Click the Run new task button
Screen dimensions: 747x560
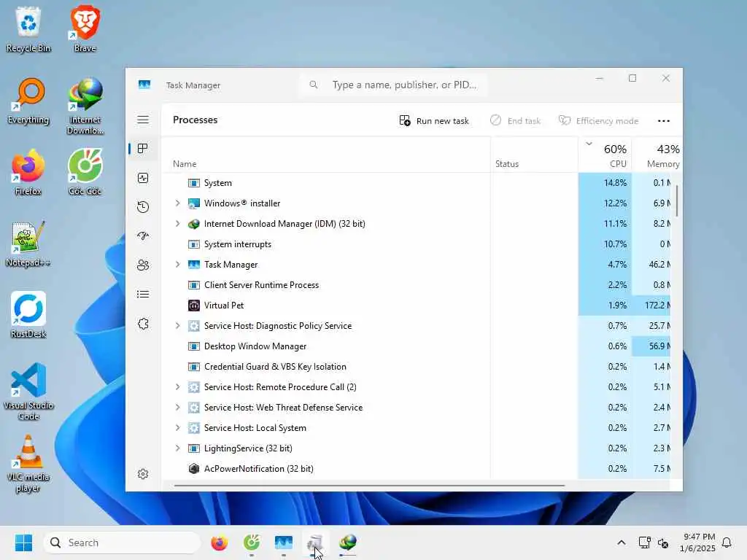[x=434, y=120]
